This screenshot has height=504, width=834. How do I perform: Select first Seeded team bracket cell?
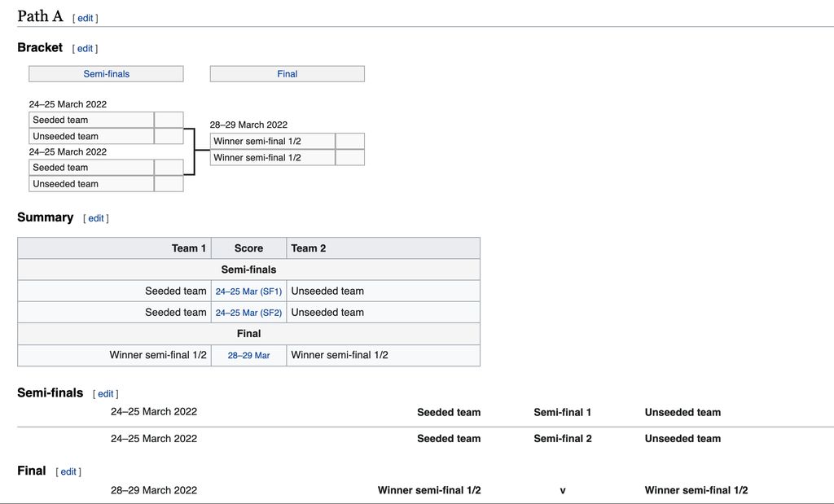[x=91, y=120]
